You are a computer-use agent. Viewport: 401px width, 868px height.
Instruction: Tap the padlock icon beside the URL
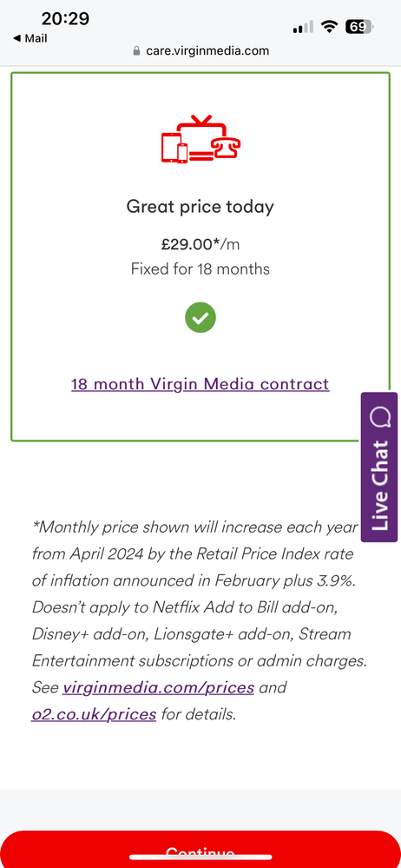coord(136,51)
